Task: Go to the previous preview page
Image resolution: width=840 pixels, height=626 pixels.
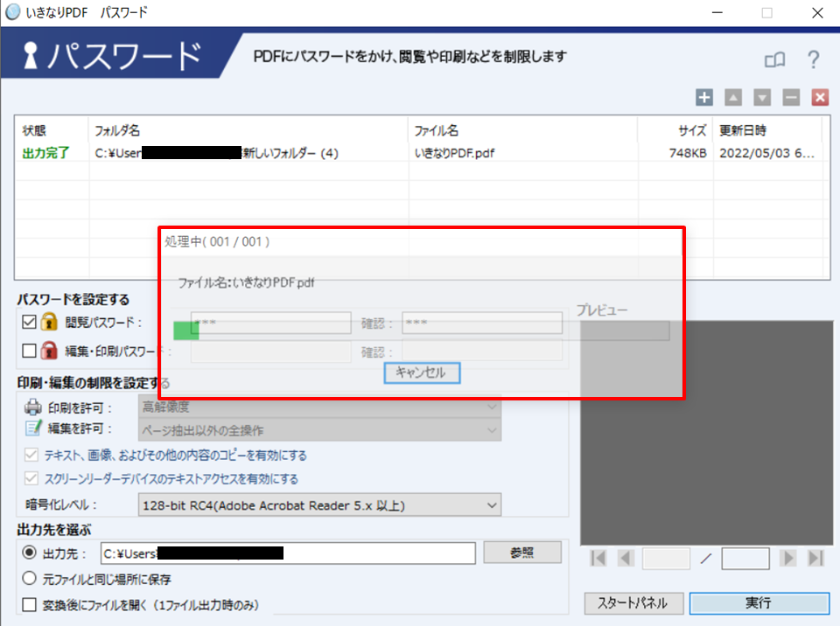Action: click(625, 558)
